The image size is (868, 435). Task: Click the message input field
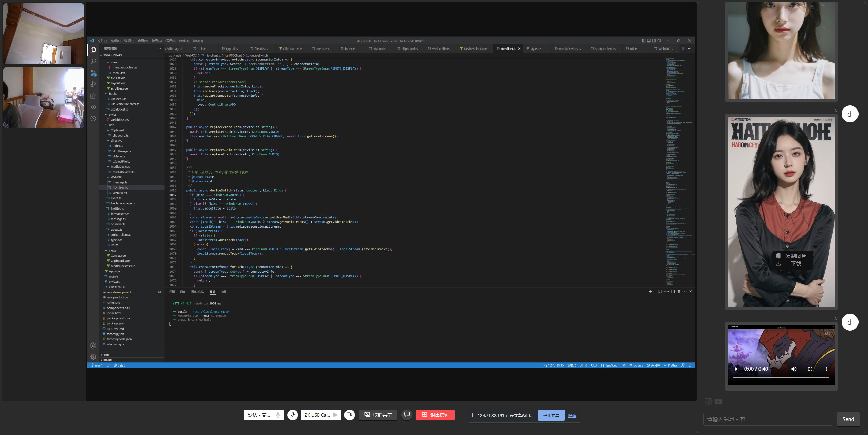767,419
